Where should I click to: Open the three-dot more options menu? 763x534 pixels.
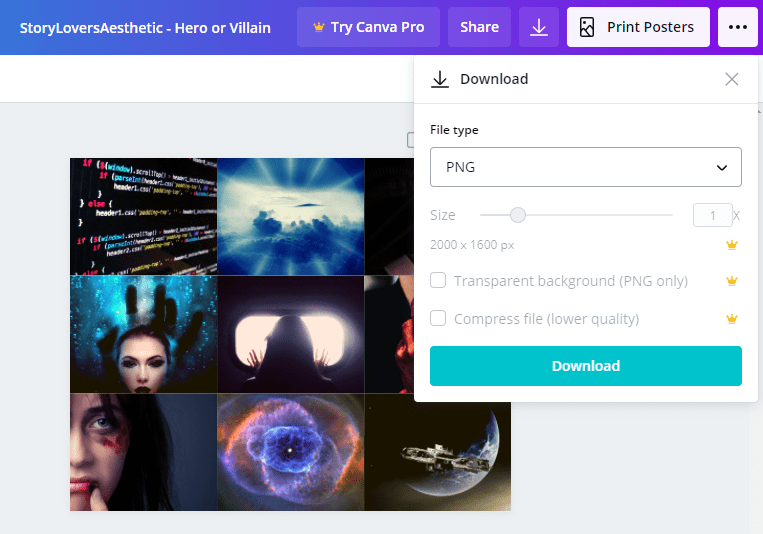pos(738,27)
